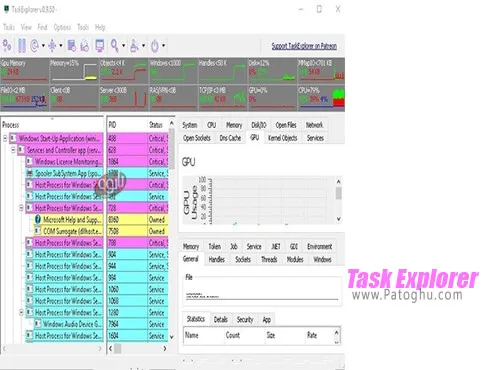Switch to the System tab
This screenshot has width=485, height=370.
click(x=189, y=125)
